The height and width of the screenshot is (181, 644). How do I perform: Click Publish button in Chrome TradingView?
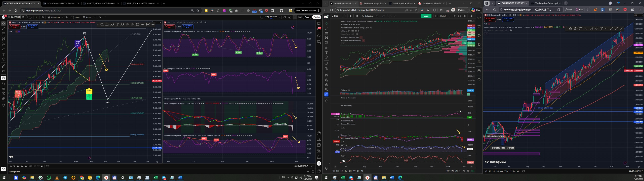click(x=316, y=17)
